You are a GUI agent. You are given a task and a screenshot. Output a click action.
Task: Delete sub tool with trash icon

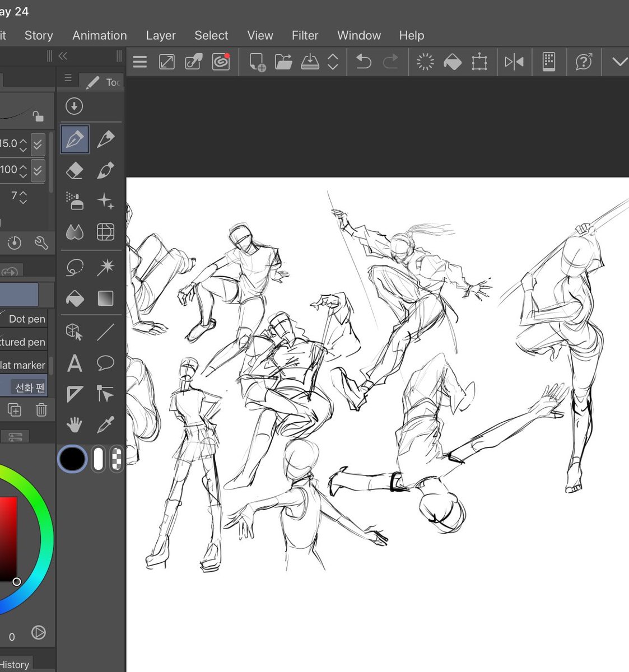point(41,409)
